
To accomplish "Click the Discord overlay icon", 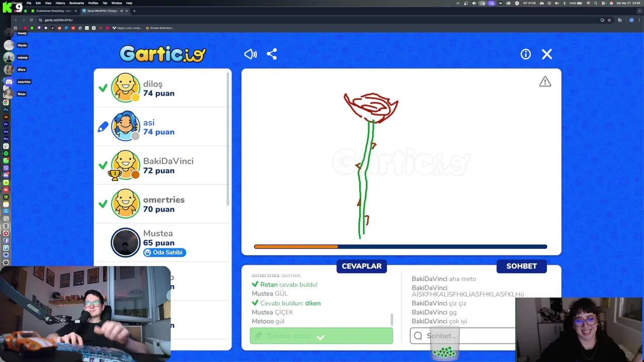I will pyautogui.click(x=9, y=81).
